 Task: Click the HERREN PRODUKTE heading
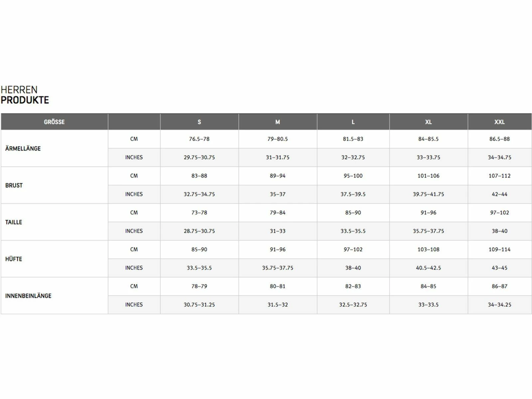(25, 95)
